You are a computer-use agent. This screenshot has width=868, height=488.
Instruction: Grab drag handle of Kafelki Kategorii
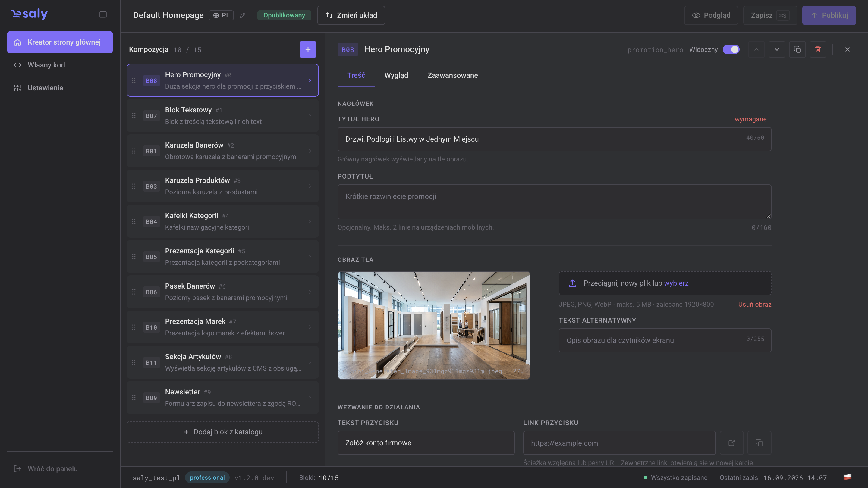coord(134,221)
